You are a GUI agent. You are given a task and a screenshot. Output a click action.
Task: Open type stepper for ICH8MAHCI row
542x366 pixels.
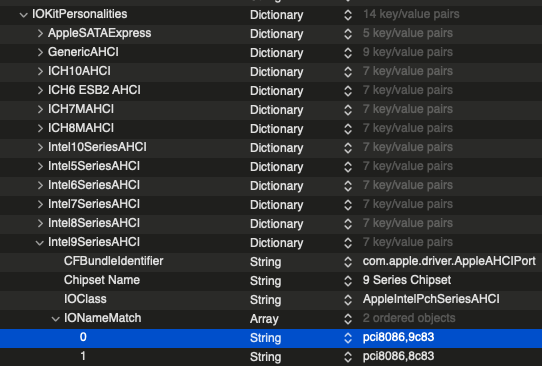coord(348,129)
